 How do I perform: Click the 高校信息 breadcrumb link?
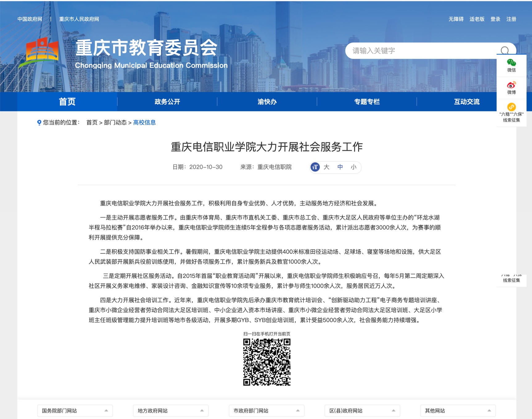pyautogui.click(x=144, y=123)
